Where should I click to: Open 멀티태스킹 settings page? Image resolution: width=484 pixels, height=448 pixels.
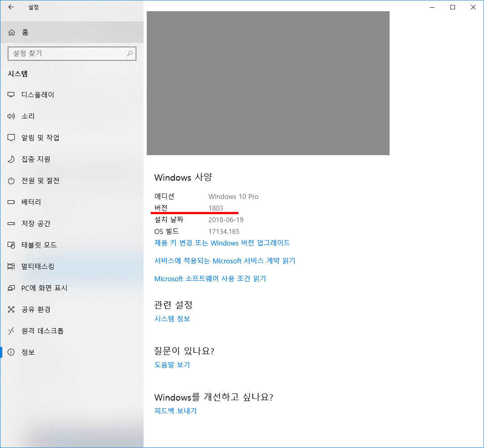(x=72, y=266)
